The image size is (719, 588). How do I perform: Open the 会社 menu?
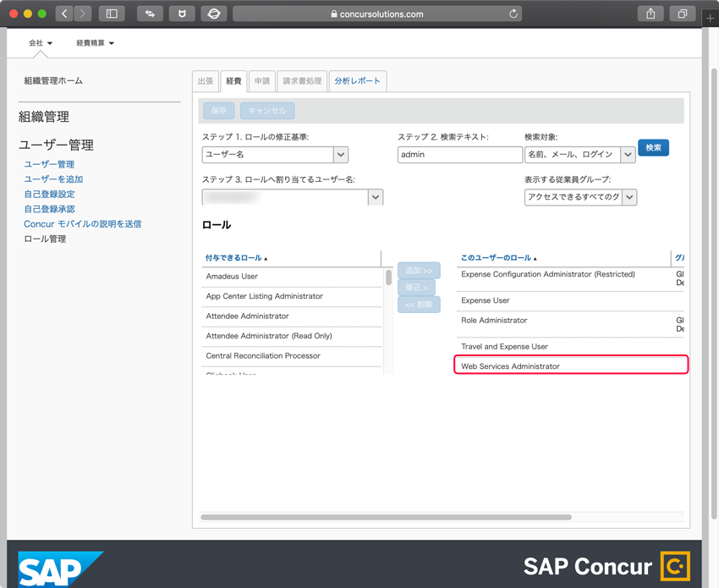click(x=41, y=42)
